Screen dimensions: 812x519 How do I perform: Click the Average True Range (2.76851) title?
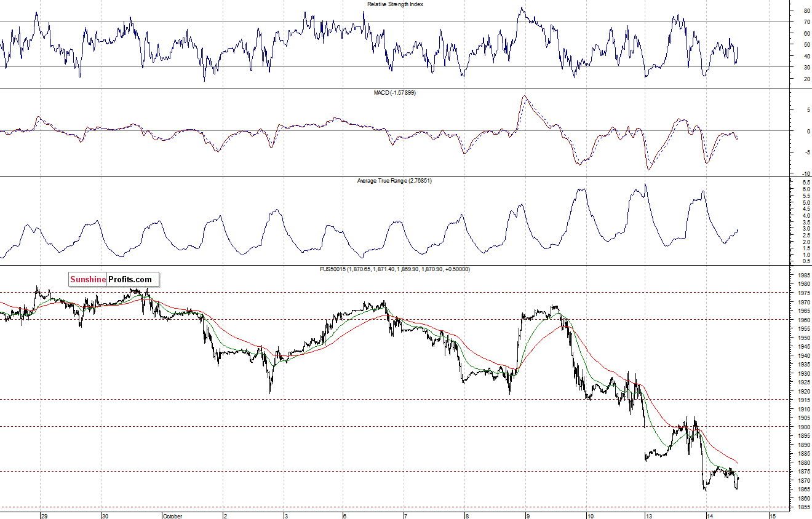coord(394,181)
